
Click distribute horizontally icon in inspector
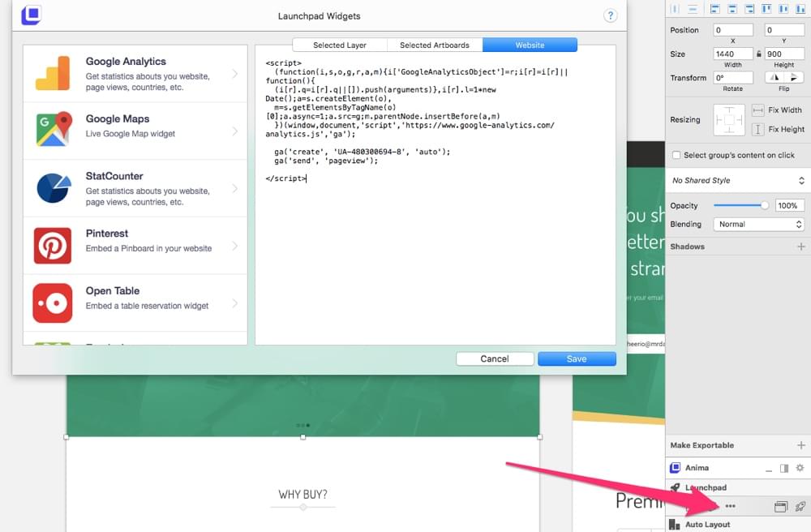pos(675,9)
